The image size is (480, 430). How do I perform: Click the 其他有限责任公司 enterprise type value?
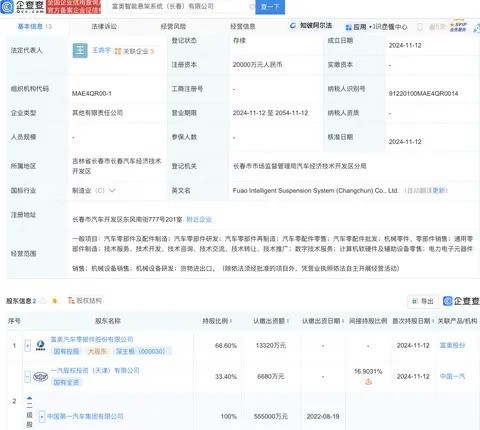point(97,113)
